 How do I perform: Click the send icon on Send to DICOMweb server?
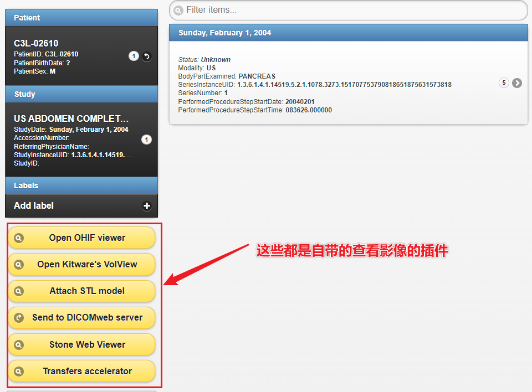pos(18,318)
